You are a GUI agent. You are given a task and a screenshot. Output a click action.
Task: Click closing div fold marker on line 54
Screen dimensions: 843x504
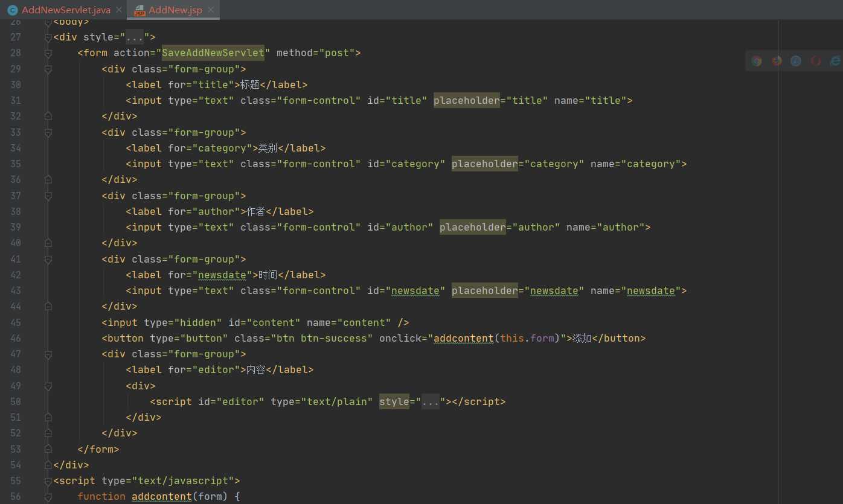point(48,465)
